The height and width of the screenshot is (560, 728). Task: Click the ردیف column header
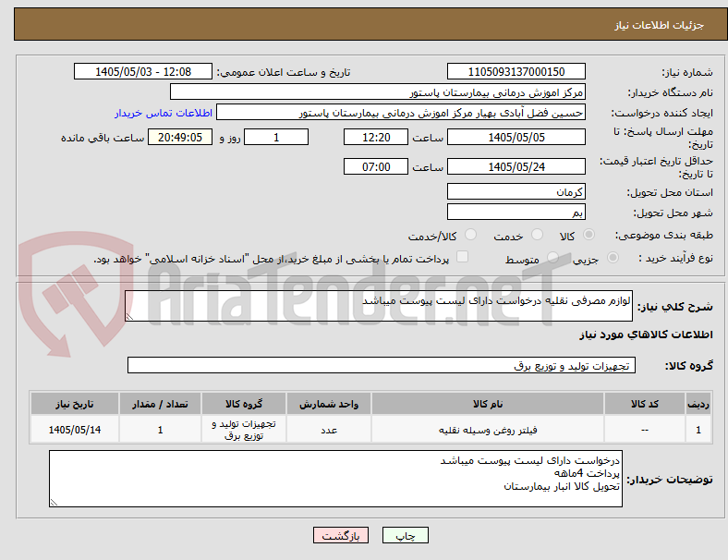coord(698,404)
